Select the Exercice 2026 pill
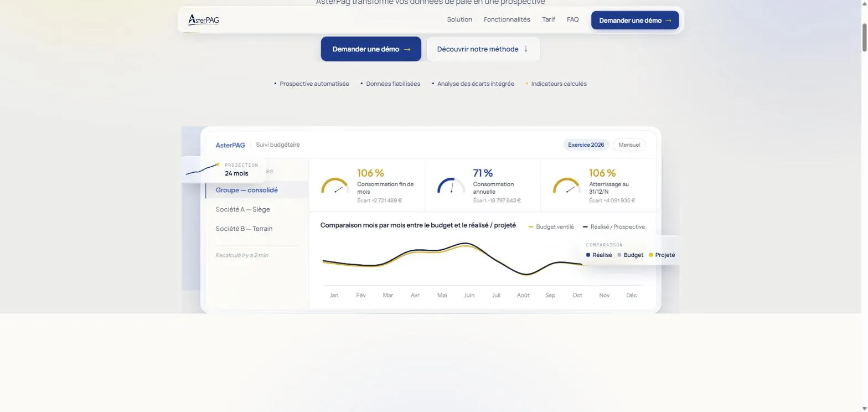This screenshot has width=868, height=412. [586, 145]
